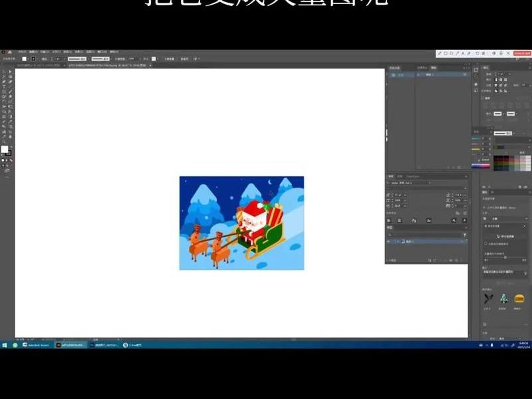
Task: Click the Layers panel filter funnel icon
Action: point(465,235)
